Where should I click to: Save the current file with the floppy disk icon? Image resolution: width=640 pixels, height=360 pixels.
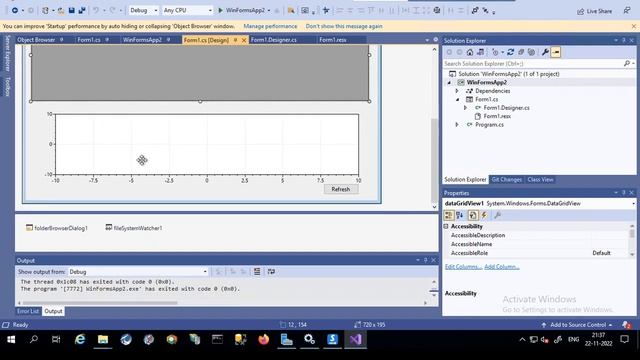tap(71, 10)
